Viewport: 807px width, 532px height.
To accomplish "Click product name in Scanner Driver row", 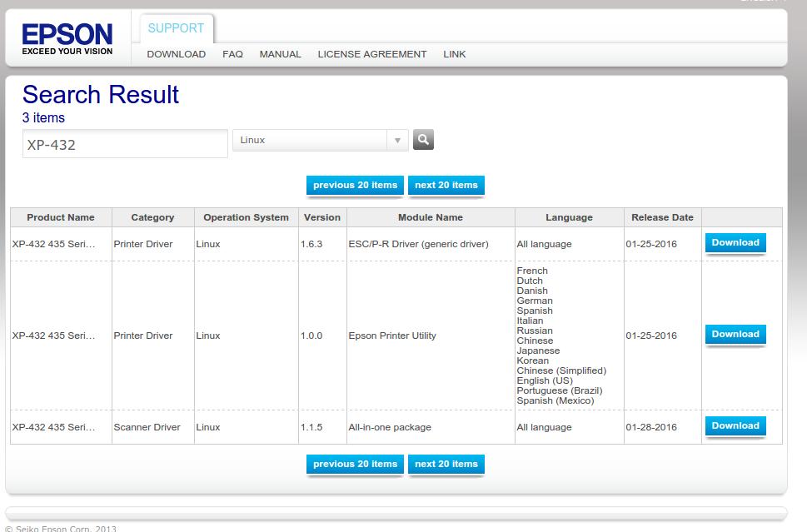I will click(53, 428).
